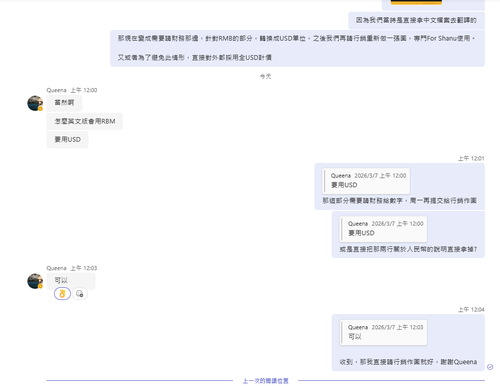Click the OK hand reaction under 可以
The height and width of the screenshot is (386, 500).
(x=62, y=294)
